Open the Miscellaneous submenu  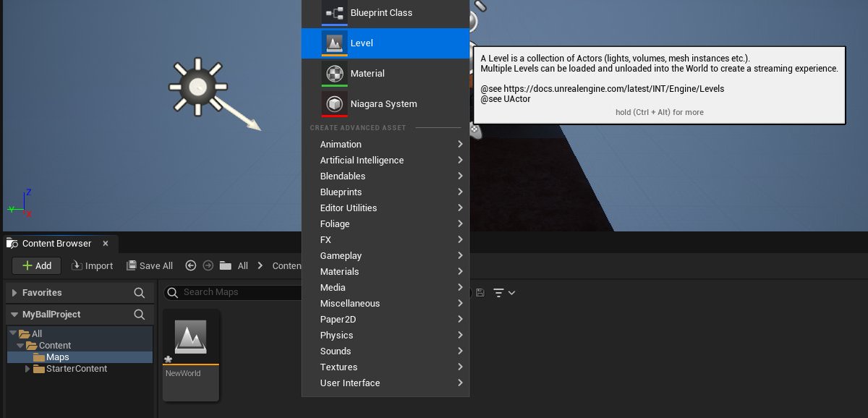(x=386, y=304)
